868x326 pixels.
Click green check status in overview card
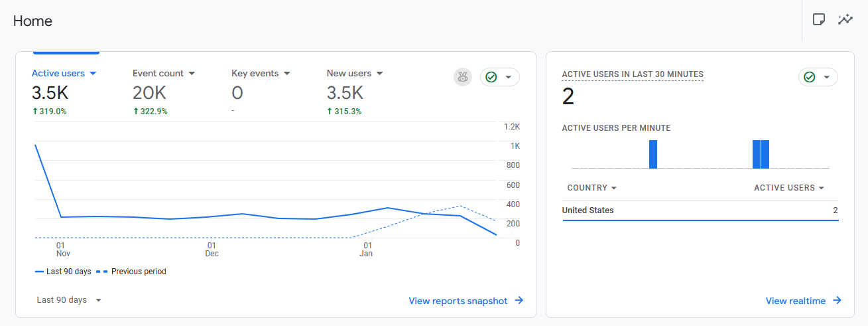coord(491,77)
